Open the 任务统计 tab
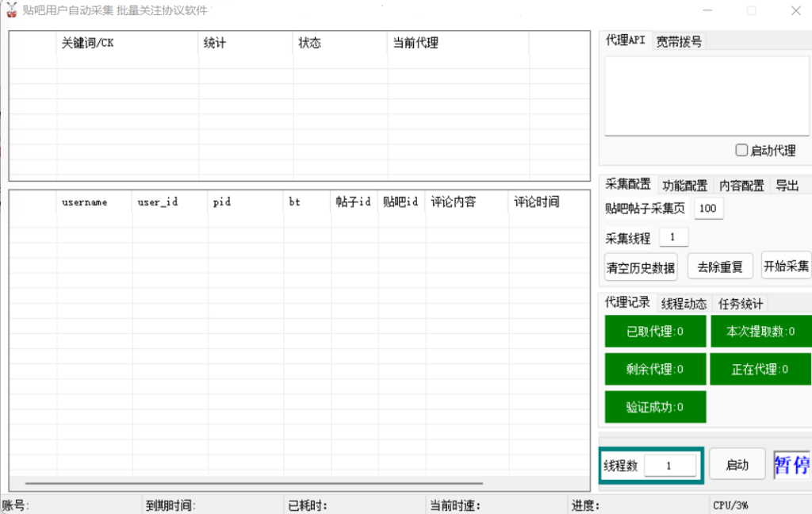The image size is (812, 514). click(x=740, y=303)
